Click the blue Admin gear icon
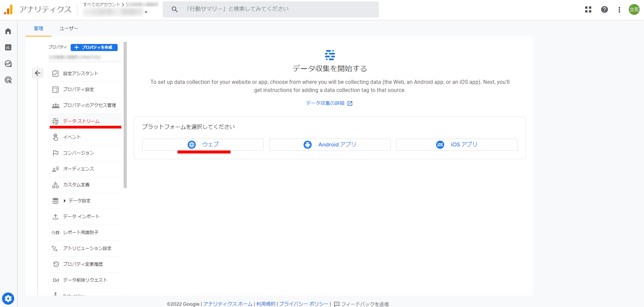This screenshot has height=307, width=644. [x=8, y=299]
